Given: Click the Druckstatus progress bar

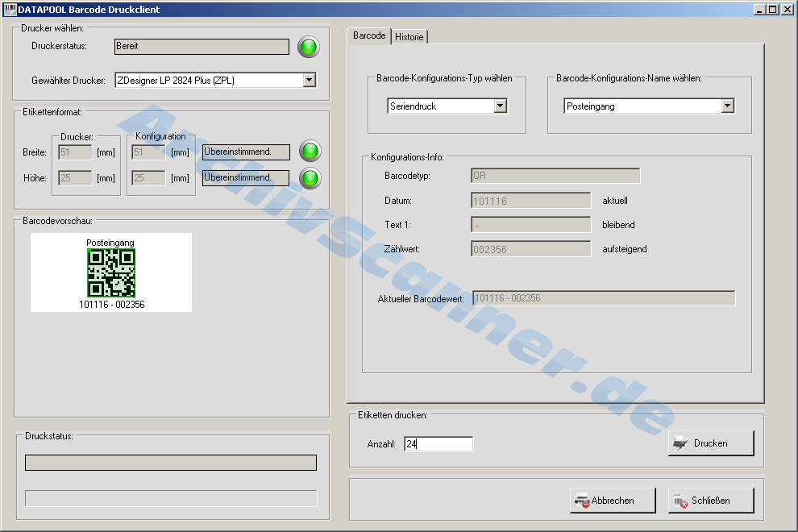Looking at the screenshot, I should coord(171,463).
